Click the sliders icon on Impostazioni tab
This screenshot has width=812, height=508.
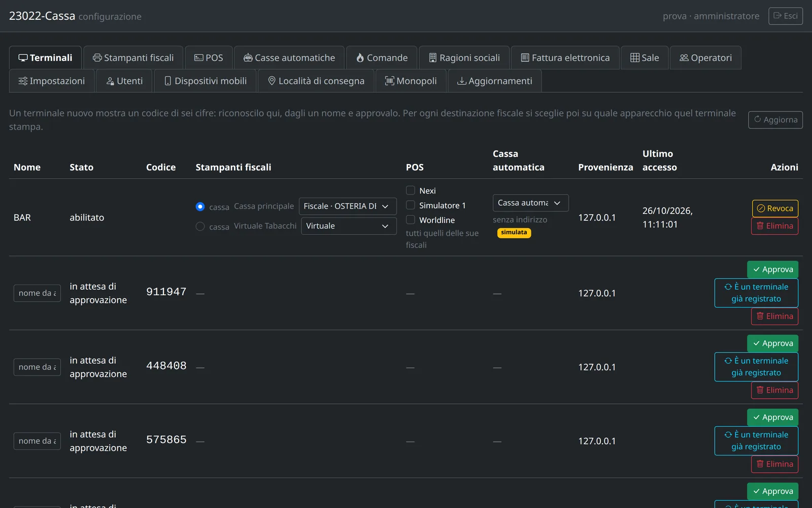pos(23,81)
